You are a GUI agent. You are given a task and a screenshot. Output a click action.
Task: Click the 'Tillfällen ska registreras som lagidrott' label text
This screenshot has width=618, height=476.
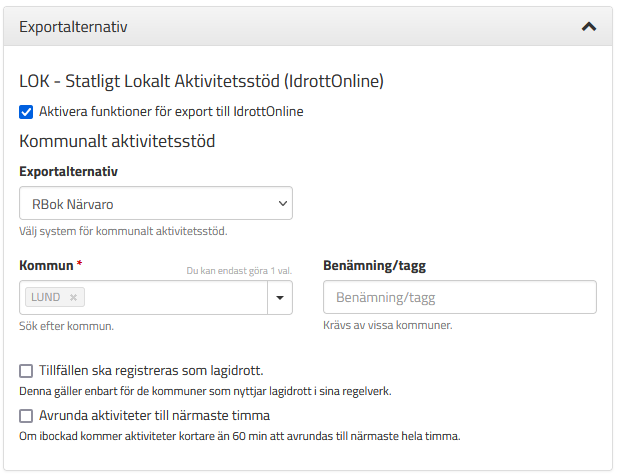(x=151, y=370)
